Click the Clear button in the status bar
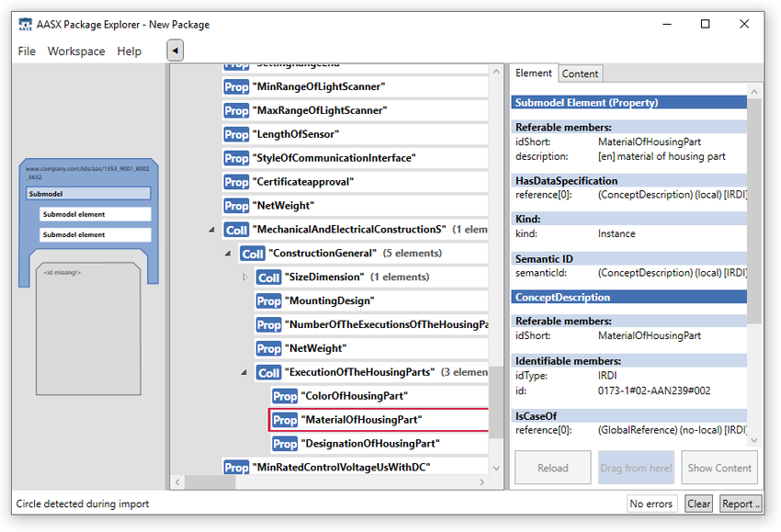The height and width of the screenshot is (532, 781). pos(698,504)
